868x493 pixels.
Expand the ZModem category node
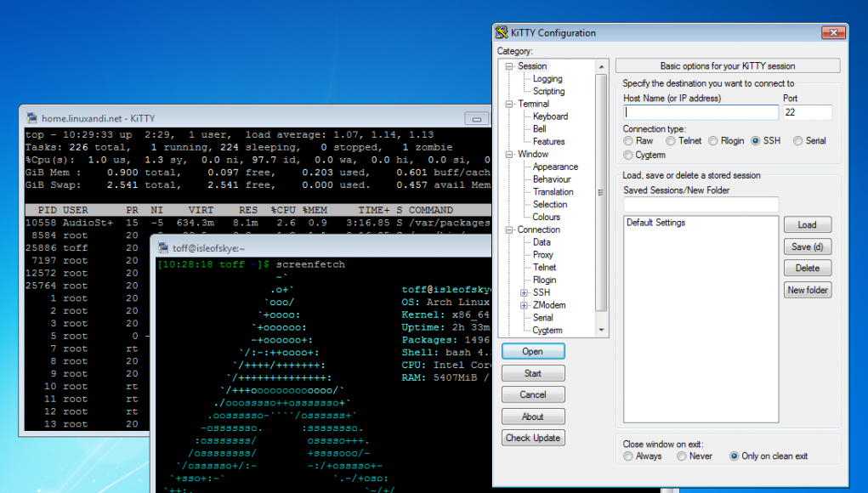524,305
